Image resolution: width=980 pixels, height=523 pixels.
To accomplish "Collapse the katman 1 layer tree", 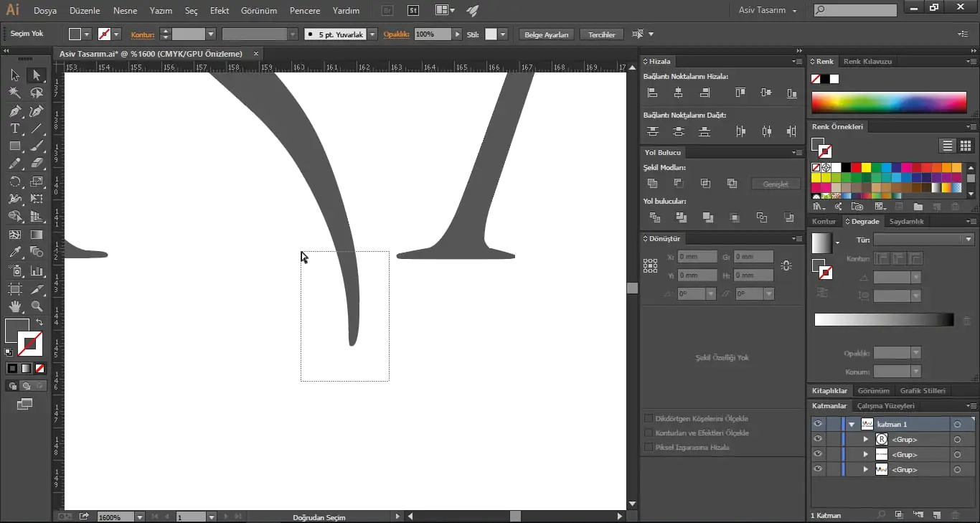I will [852, 424].
